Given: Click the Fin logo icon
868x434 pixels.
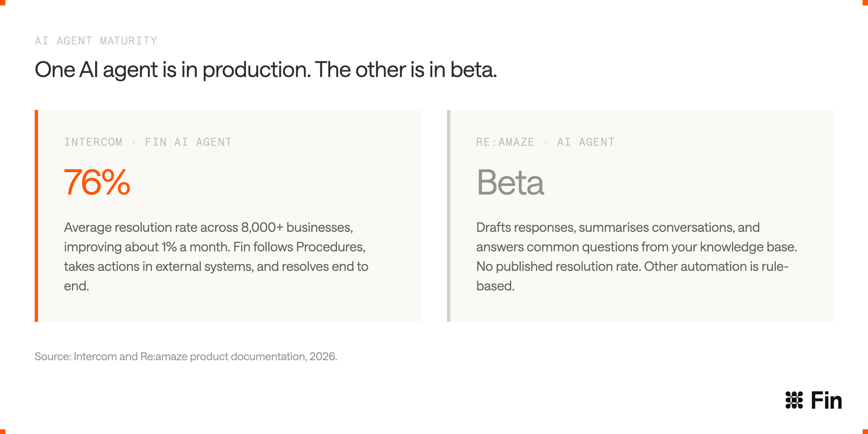Looking at the screenshot, I should 794,400.
